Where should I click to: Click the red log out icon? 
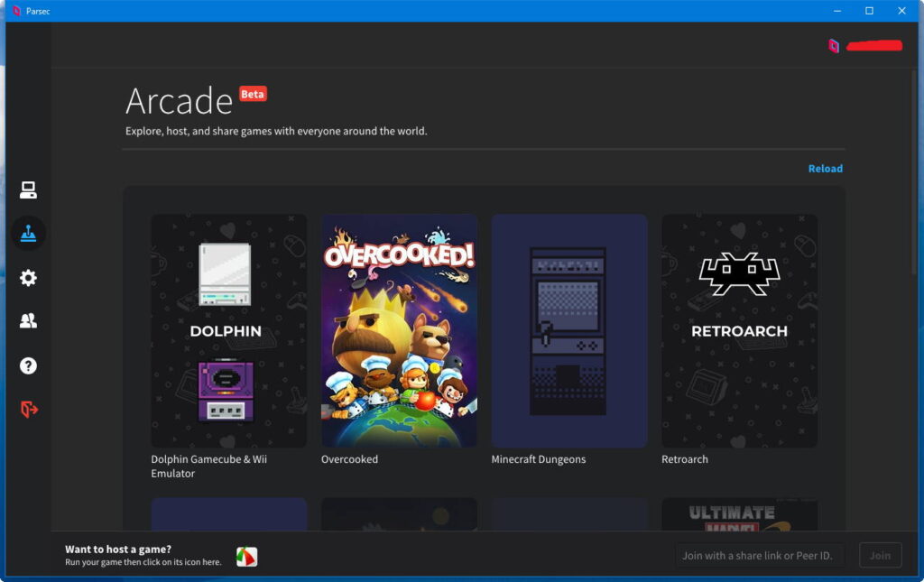click(x=29, y=409)
